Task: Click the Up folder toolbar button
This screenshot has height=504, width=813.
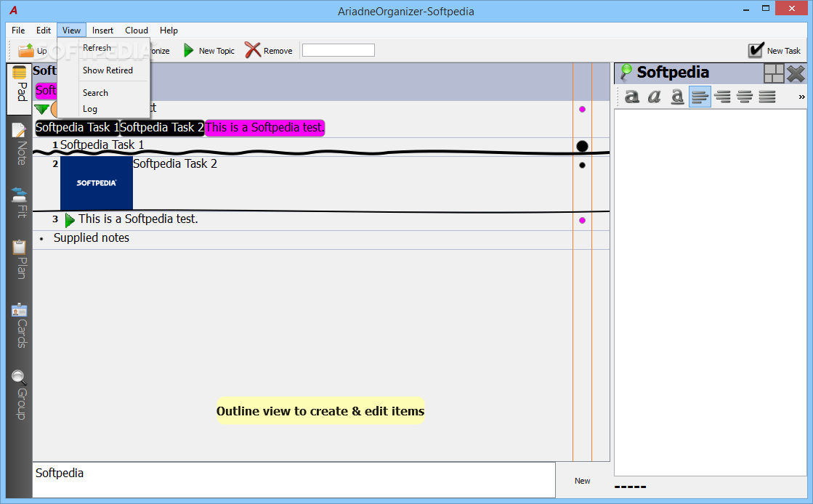Action: (x=32, y=51)
